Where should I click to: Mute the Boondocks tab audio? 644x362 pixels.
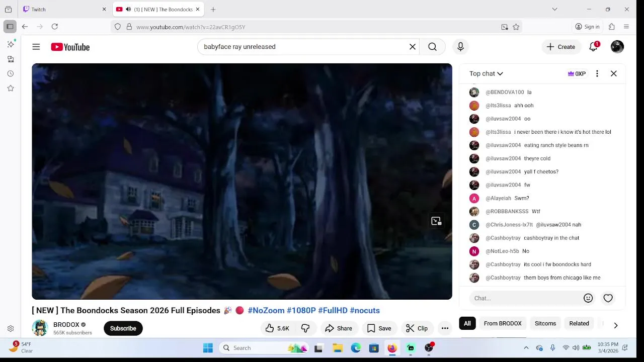[x=128, y=9]
